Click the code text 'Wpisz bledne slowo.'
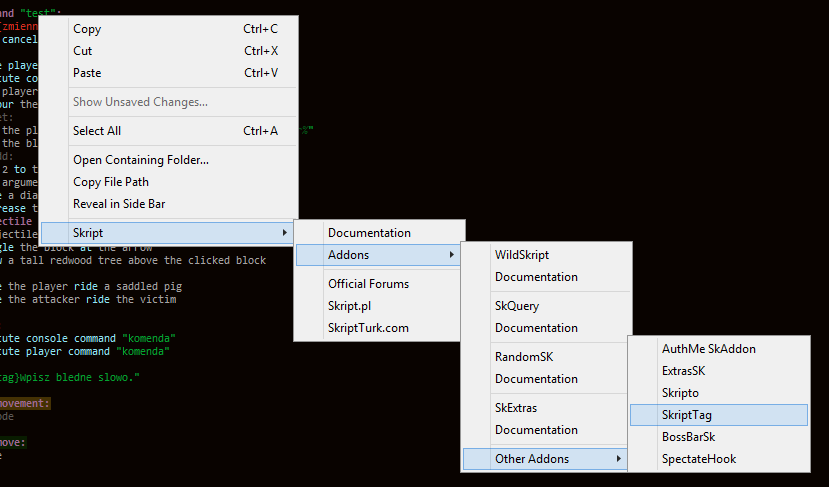The image size is (829, 487). 79,377
